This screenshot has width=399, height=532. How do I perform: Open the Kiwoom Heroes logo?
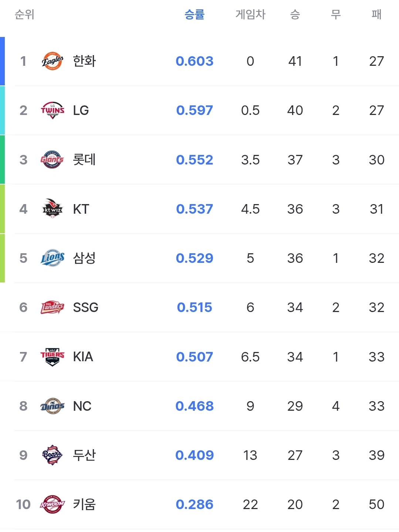[x=52, y=504]
